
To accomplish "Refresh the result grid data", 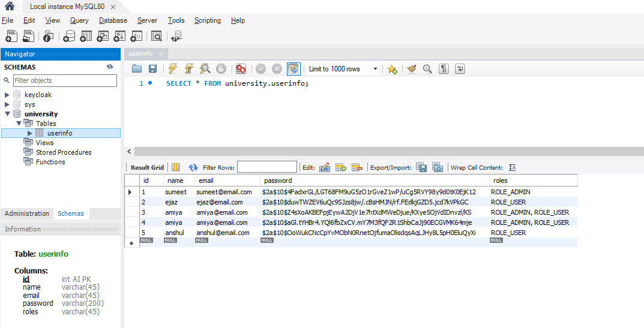I will 193,167.
